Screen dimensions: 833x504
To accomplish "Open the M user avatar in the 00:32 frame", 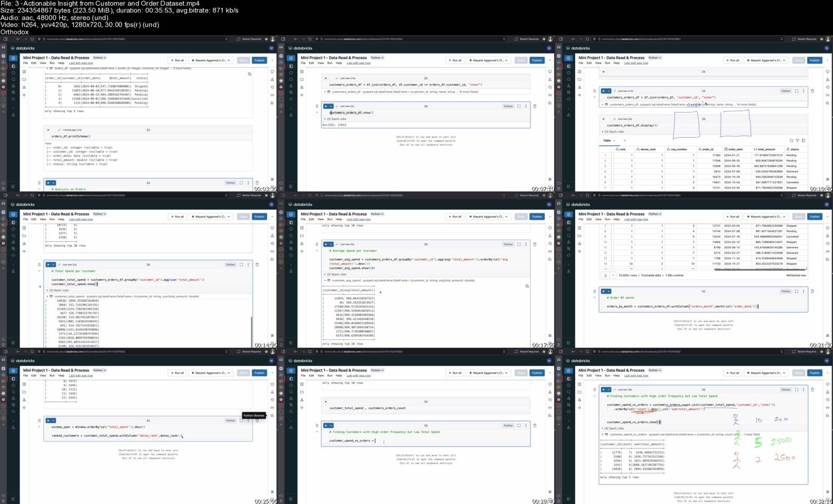I will (x=827, y=360).
